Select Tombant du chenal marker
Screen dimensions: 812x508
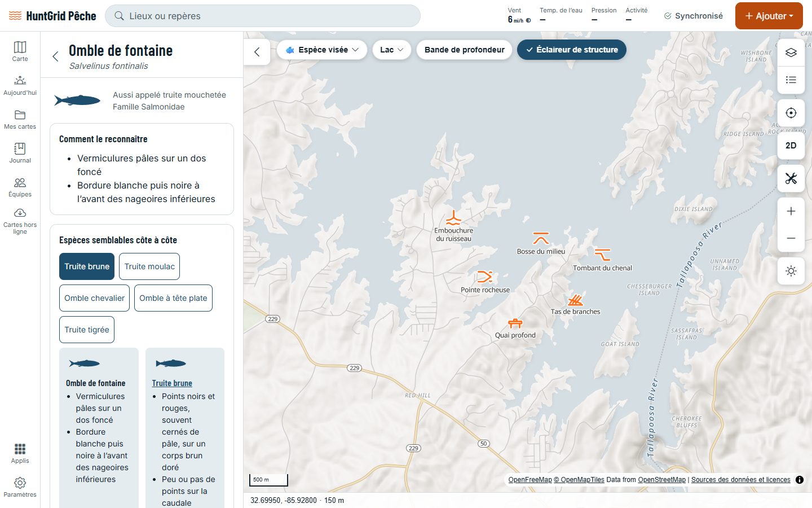[x=602, y=255]
